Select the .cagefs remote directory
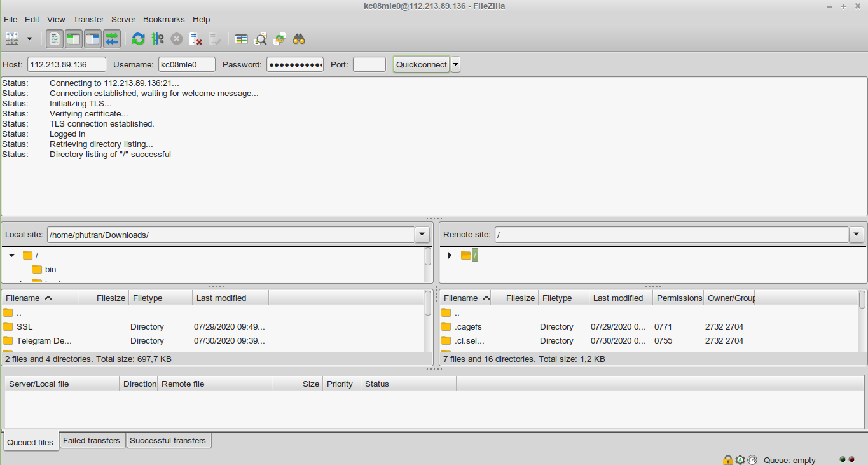 pyautogui.click(x=649, y=326)
